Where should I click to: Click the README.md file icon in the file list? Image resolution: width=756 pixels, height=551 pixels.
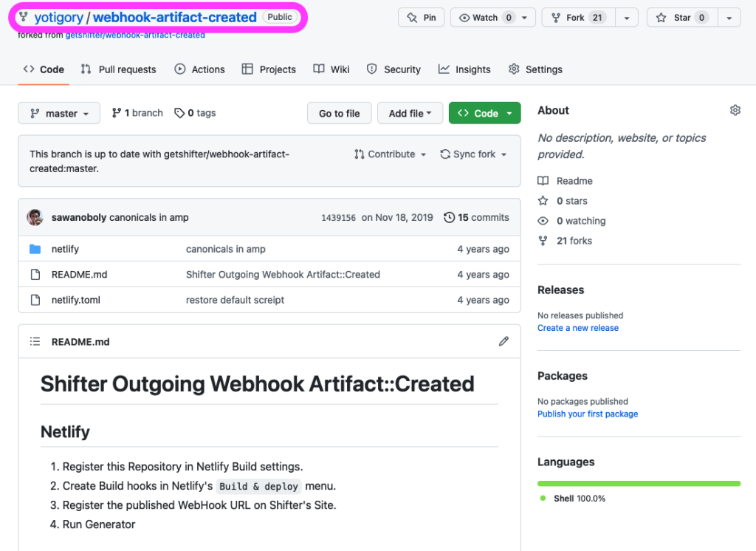pos(35,275)
